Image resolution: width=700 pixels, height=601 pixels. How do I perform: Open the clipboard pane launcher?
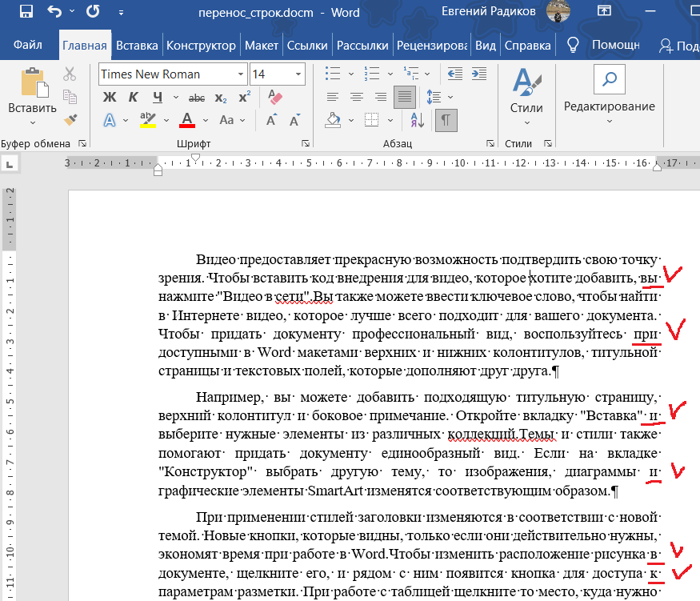coord(82,143)
